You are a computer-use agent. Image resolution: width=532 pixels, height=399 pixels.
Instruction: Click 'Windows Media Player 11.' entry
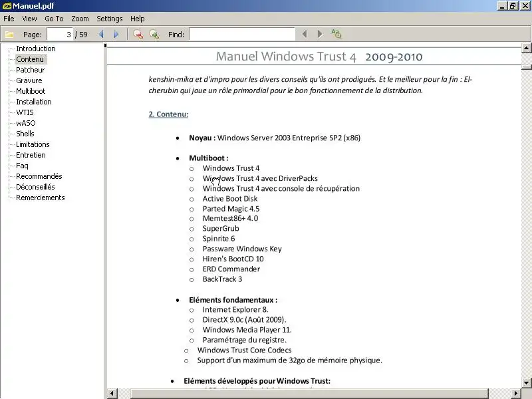[x=247, y=330]
